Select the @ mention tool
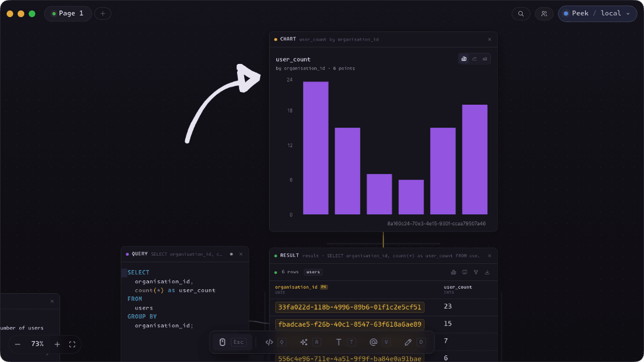Image resolution: width=644 pixels, height=362 pixels. point(373,342)
